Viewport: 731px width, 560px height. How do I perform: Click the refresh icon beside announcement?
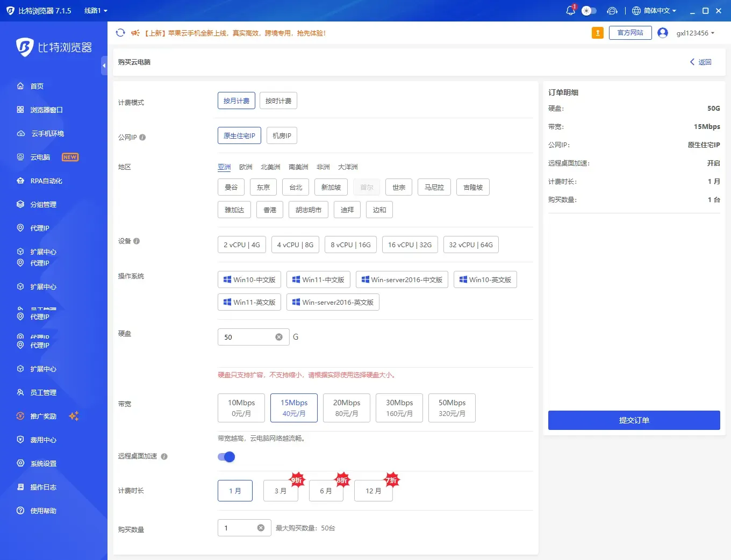pyautogui.click(x=120, y=33)
